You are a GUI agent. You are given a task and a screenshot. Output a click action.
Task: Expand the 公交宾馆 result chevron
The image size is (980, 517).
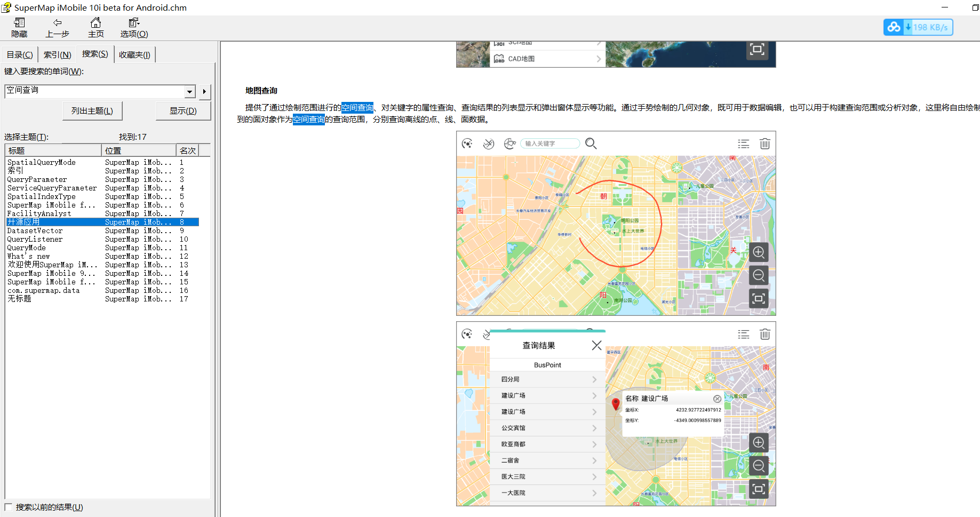coord(594,428)
